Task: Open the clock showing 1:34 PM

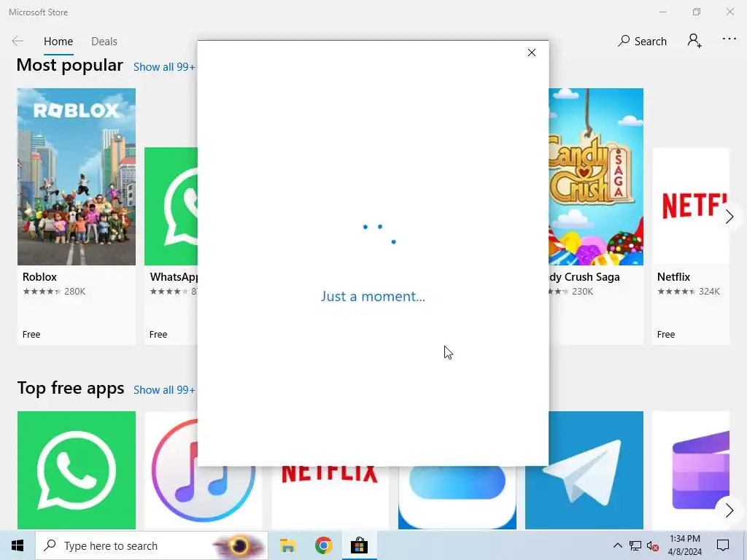Action: [x=684, y=545]
